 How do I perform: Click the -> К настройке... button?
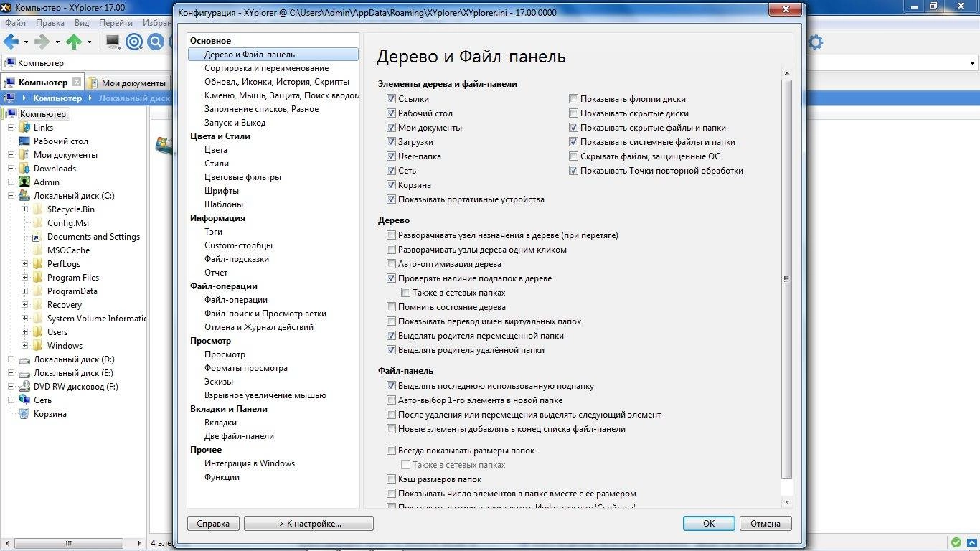[308, 523]
